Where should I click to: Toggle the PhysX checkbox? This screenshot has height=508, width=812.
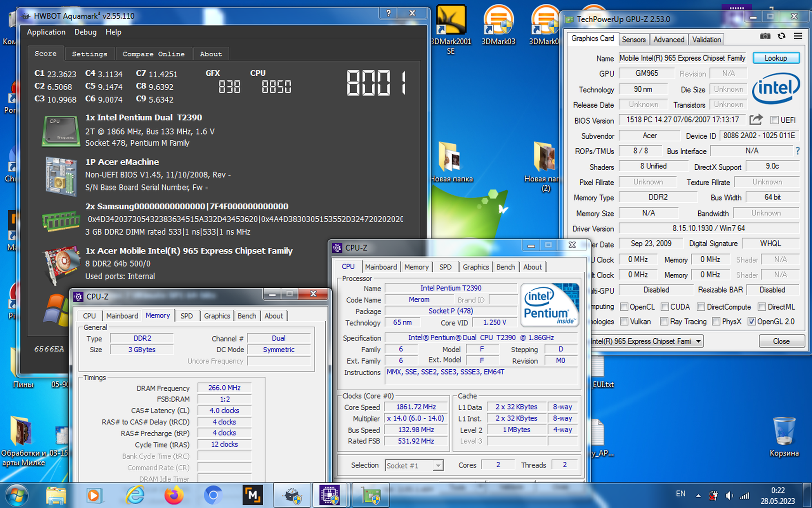716,322
